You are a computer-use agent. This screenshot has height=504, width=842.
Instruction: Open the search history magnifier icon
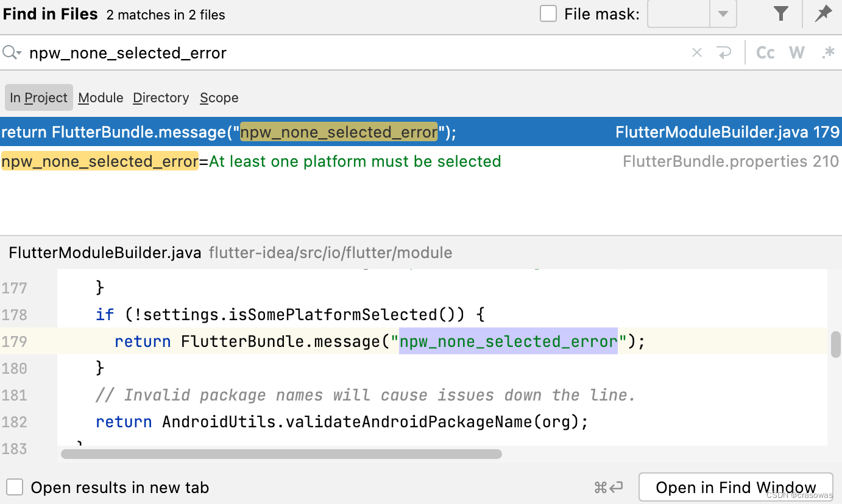12,53
